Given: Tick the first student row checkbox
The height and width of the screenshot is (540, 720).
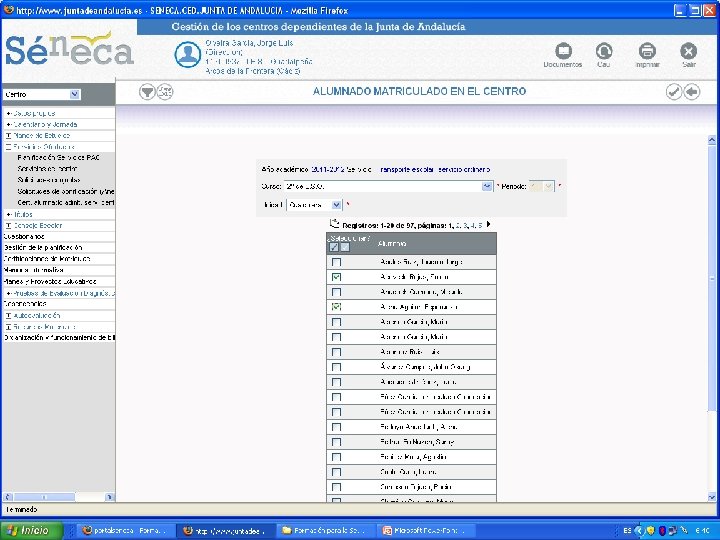Looking at the screenshot, I should (x=337, y=262).
